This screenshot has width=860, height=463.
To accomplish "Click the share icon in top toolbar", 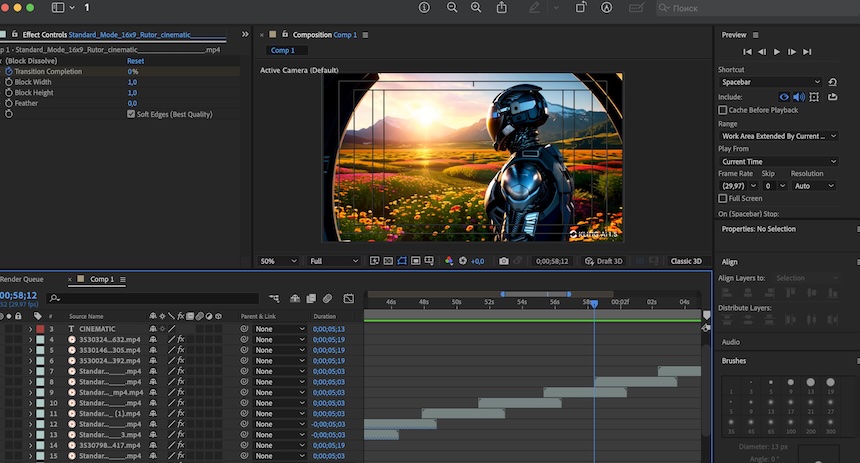I will 501,8.
